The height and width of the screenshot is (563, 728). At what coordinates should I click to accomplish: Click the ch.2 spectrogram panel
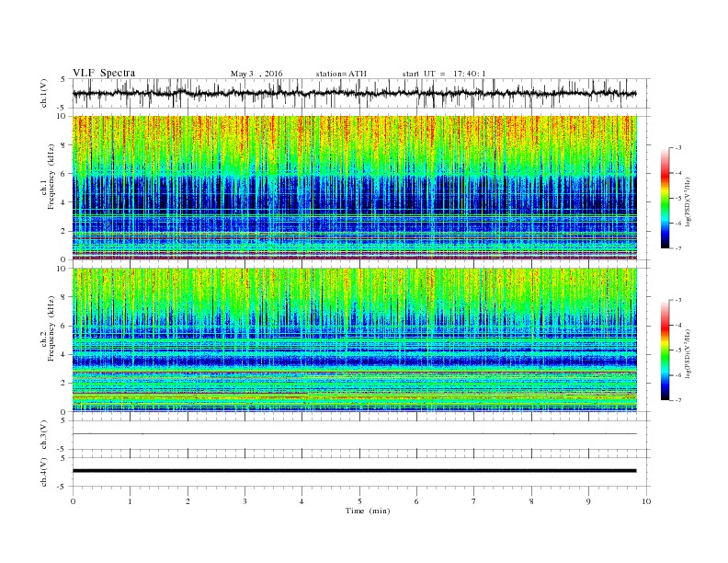[x=354, y=339]
